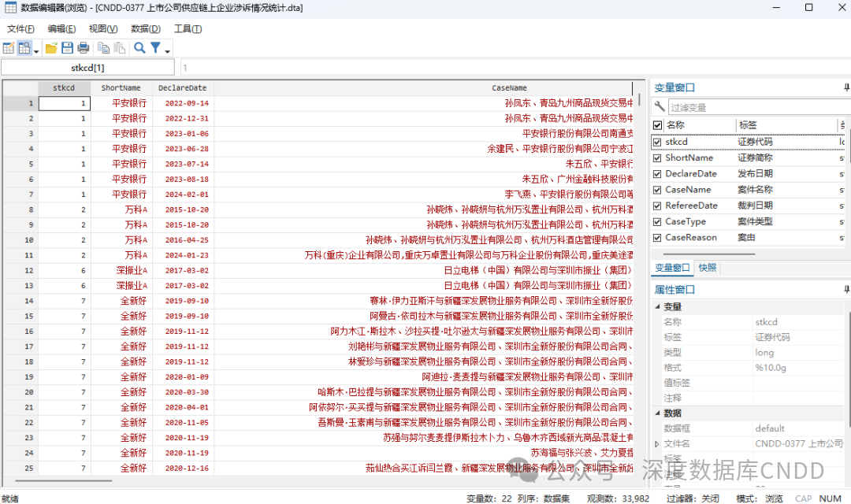The height and width of the screenshot is (504, 851).
Task: Collapse the 变量 section in properties window
Action: tap(657, 307)
